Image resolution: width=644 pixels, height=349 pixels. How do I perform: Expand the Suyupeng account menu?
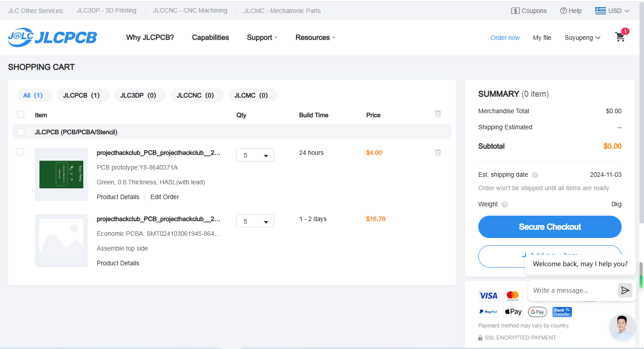(583, 38)
